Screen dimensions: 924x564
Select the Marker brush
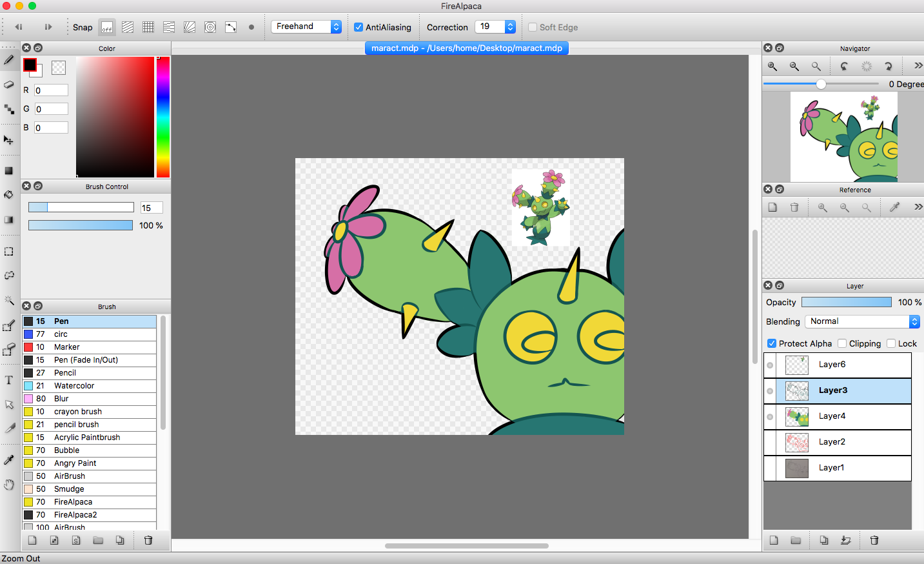pos(90,347)
